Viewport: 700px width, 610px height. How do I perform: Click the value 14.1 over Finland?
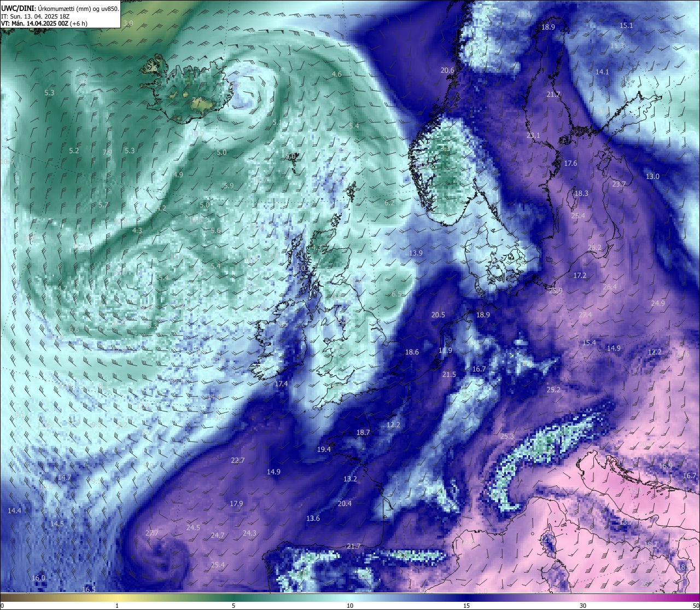(x=602, y=72)
